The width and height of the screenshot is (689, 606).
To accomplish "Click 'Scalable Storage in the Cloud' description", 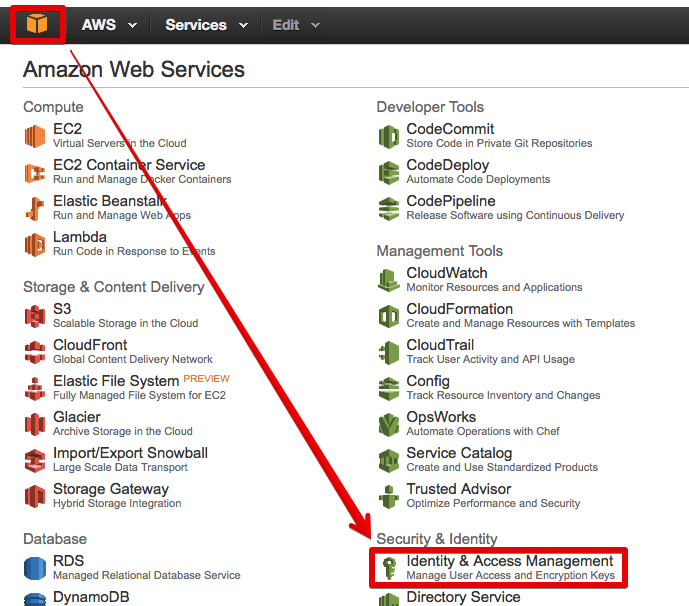I will (x=126, y=323).
